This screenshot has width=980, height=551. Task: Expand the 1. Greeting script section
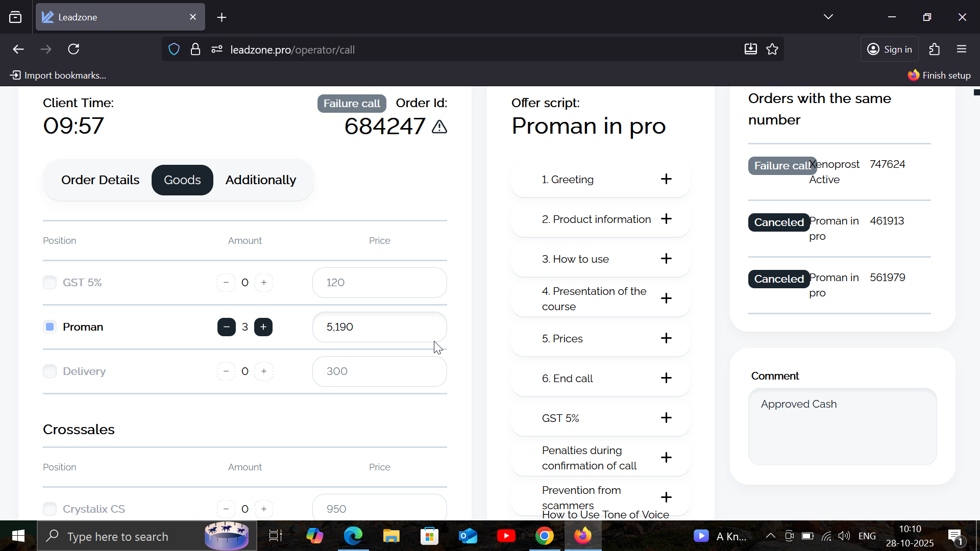point(666,179)
